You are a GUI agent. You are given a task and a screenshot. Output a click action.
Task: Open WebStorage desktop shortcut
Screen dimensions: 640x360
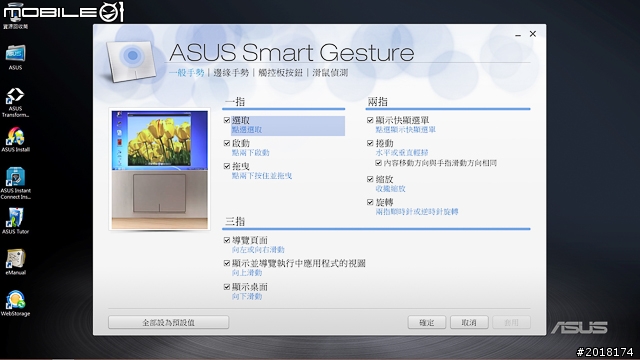pyautogui.click(x=15, y=304)
